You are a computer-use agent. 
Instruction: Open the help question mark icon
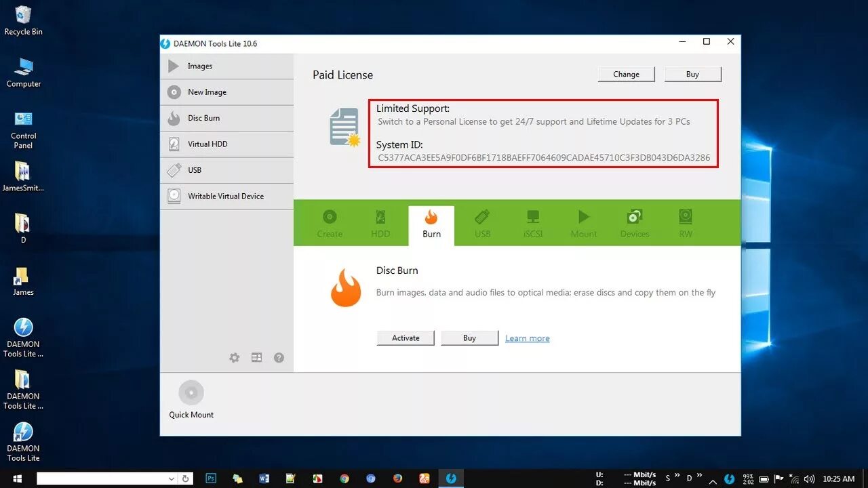pos(279,358)
